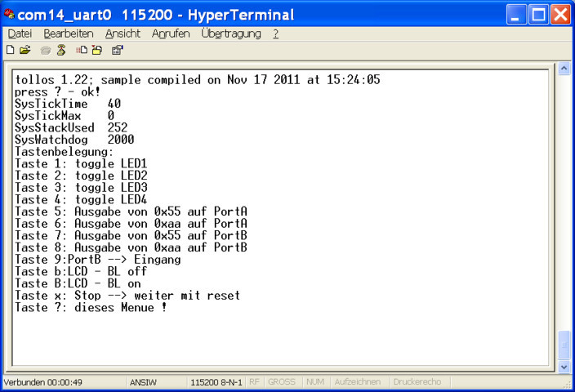Click 'Taste x: Stop --> weiter mit reset'

coord(127,296)
